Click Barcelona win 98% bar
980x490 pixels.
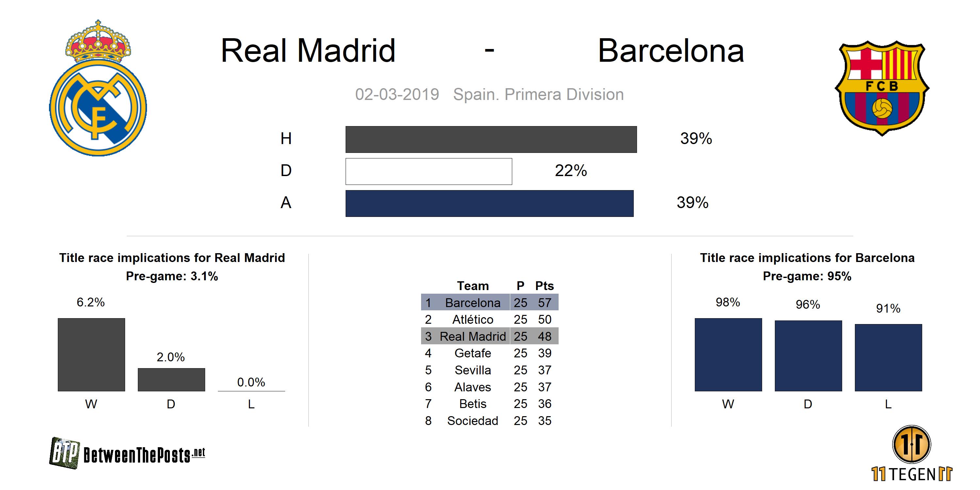point(728,354)
